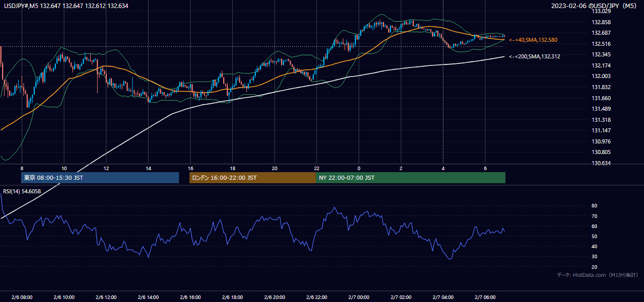
Task: Click price axis value 131.832
Action: (602, 87)
